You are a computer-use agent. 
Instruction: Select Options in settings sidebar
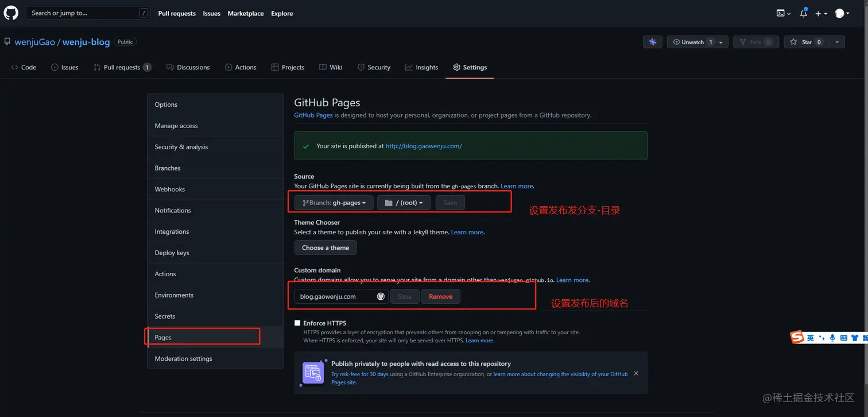[x=215, y=105]
